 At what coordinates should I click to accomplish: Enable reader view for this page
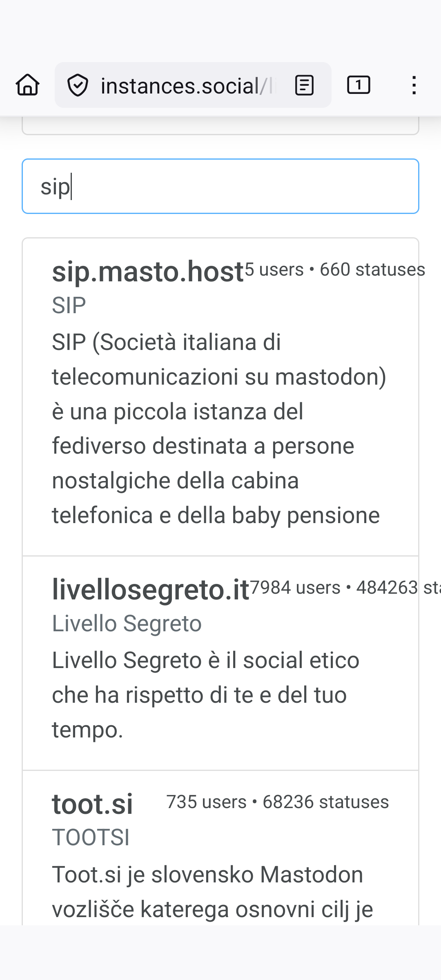point(304,85)
